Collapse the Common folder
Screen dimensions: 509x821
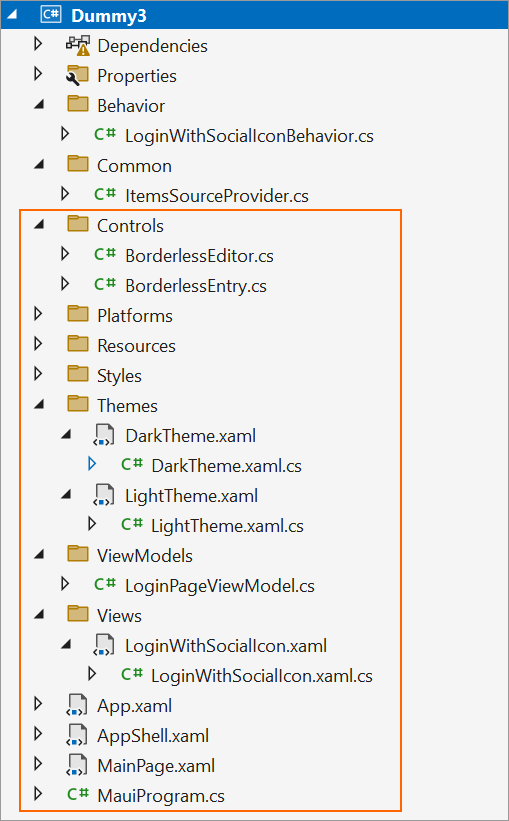(39, 165)
